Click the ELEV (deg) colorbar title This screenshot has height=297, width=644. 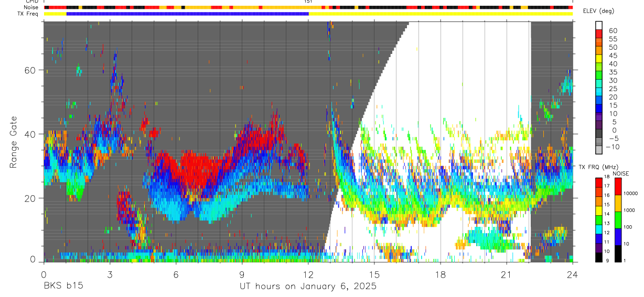598,11
